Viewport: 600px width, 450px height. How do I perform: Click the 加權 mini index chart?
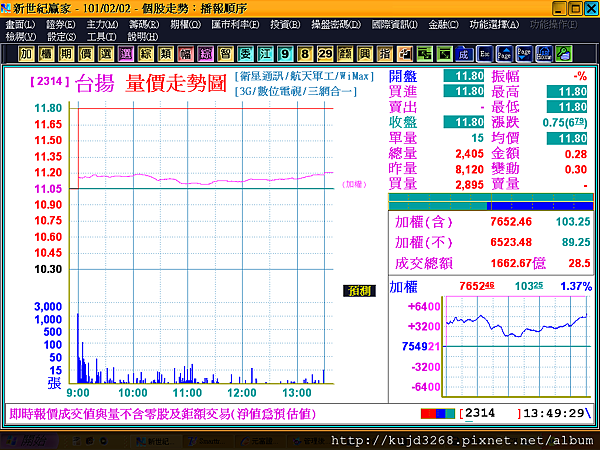tap(517, 346)
